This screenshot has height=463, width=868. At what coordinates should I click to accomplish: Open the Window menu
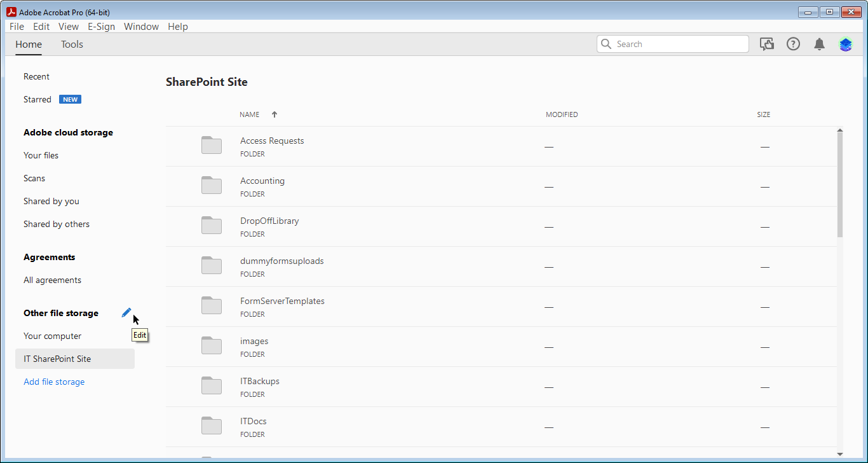(141, 27)
